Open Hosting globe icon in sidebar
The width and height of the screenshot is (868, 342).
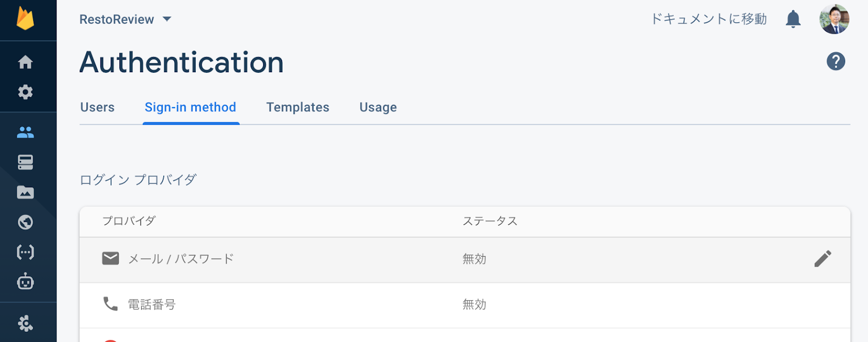[25, 222]
